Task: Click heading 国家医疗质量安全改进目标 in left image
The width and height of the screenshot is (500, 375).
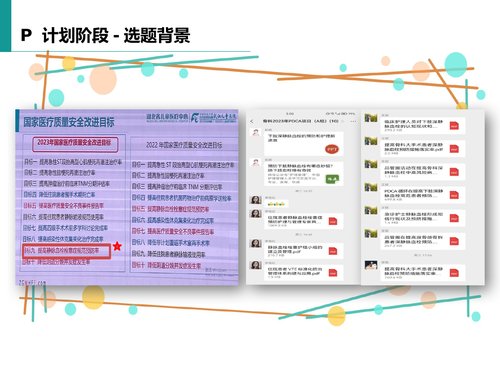Action: click(x=69, y=122)
